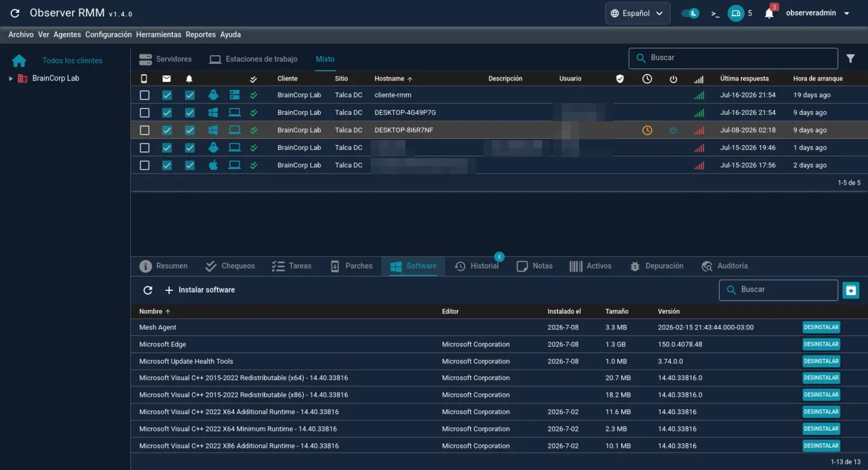This screenshot has width=868, height=470.
Task: Click the pending-action clock icon on DESKTOP-8I6R7NF
Action: click(647, 130)
